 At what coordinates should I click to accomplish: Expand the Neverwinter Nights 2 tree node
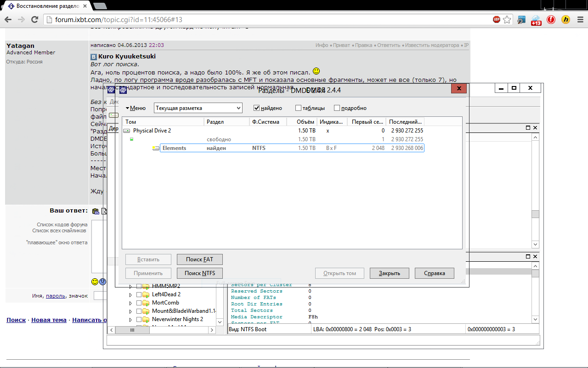coord(130,320)
